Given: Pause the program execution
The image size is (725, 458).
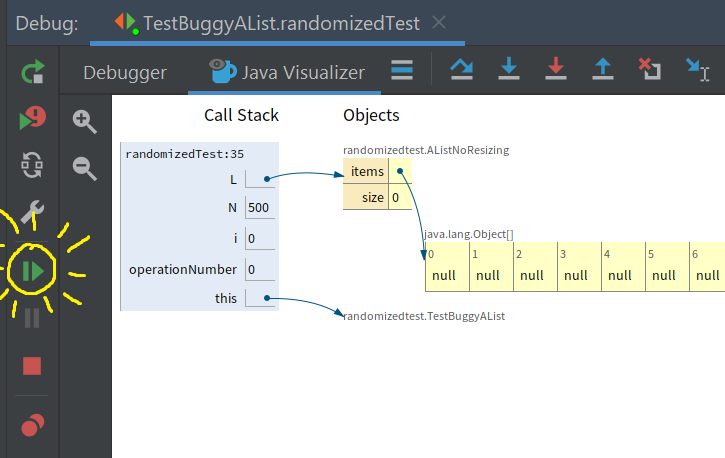Looking at the screenshot, I should (x=32, y=319).
